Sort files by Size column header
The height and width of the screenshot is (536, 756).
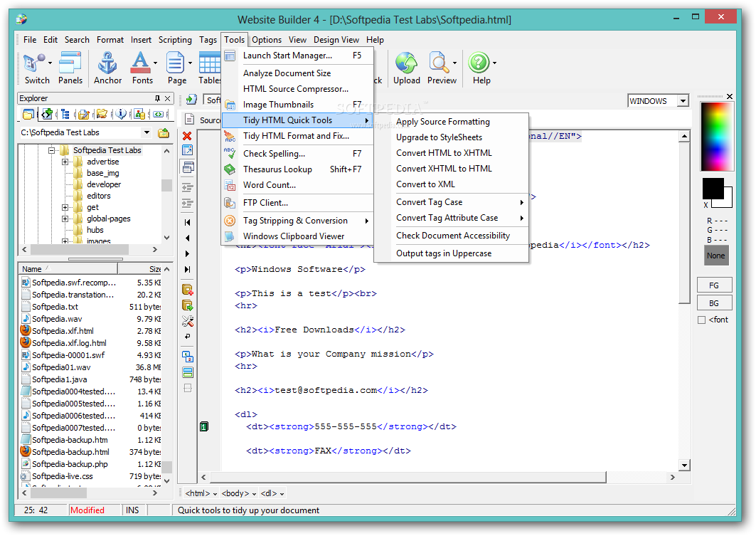[x=140, y=269]
